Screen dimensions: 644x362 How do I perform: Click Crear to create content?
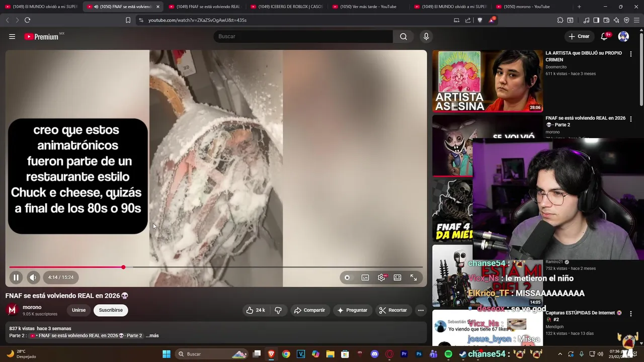tap(579, 36)
